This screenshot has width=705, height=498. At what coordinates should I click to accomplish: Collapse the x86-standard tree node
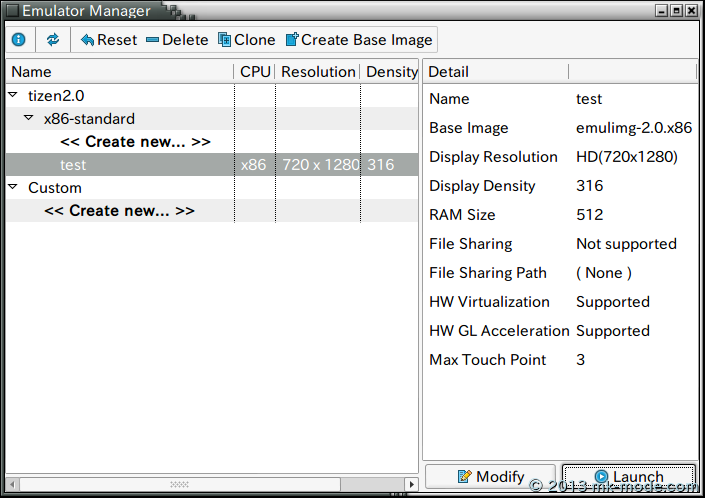(x=29, y=119)
